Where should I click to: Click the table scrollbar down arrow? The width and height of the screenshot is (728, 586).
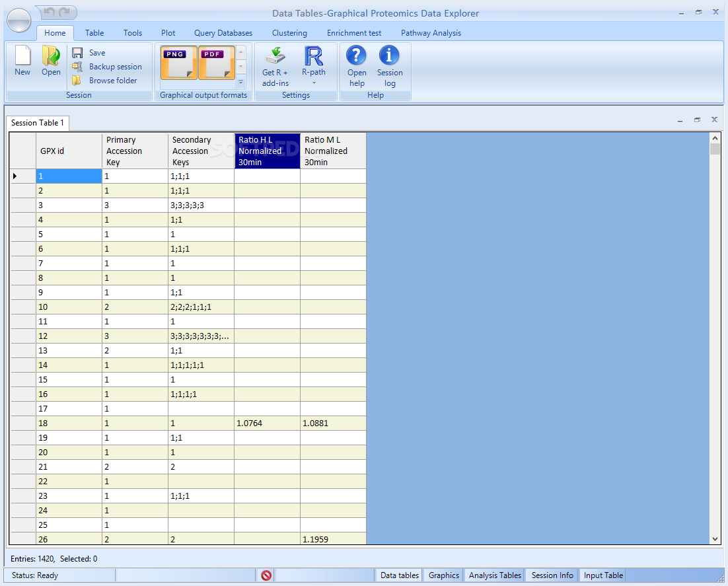point(715,539)
